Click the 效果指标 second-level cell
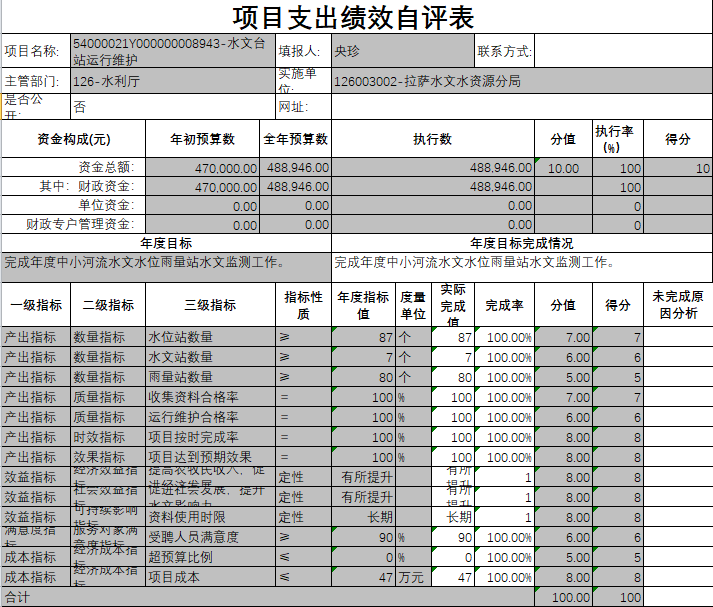The height and width of the screenshot is (607, 713). click(108, 457)
